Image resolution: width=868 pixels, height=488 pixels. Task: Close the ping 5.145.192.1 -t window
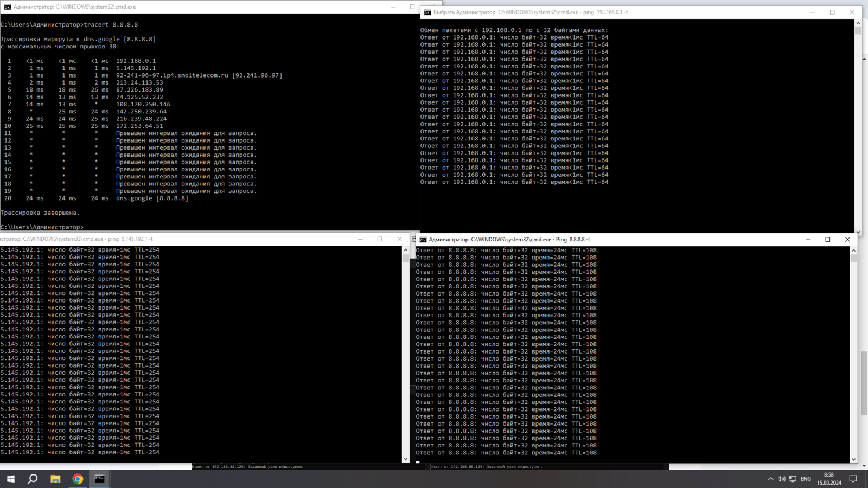[400, 239]
